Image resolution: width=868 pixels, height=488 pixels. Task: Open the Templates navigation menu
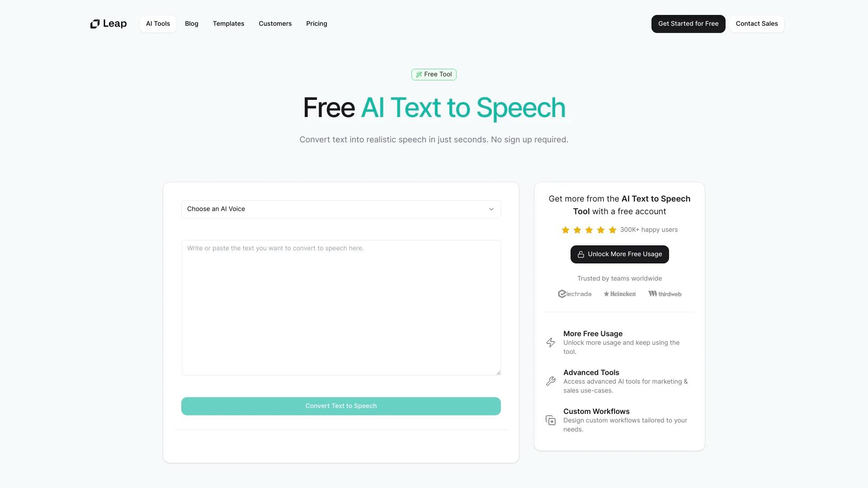[228, 24]
